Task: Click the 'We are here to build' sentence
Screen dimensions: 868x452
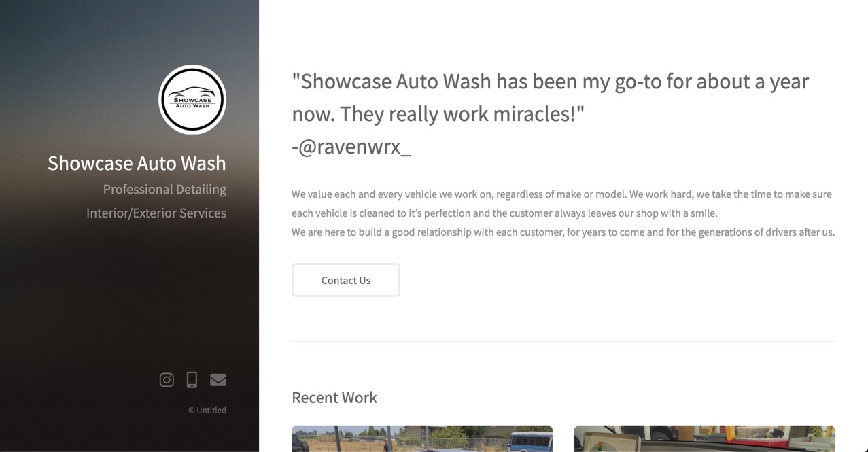Action: (563, 232)
